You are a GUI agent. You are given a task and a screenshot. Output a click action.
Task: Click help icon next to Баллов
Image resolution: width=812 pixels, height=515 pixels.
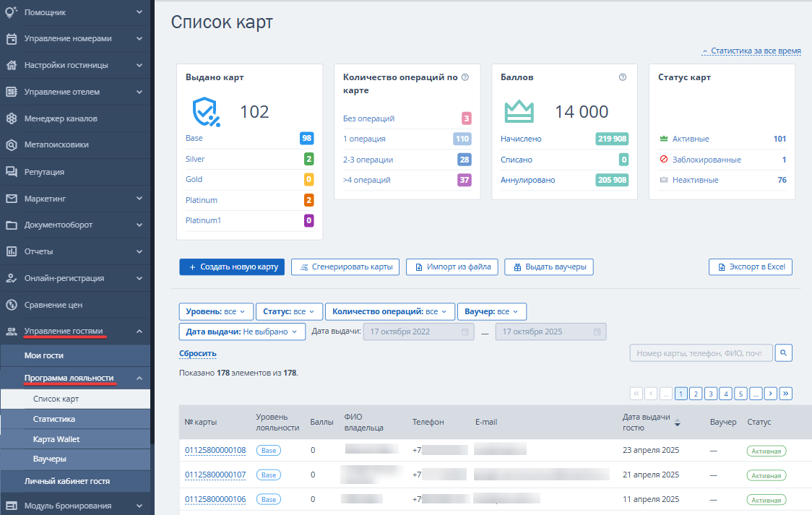point(623,77)
